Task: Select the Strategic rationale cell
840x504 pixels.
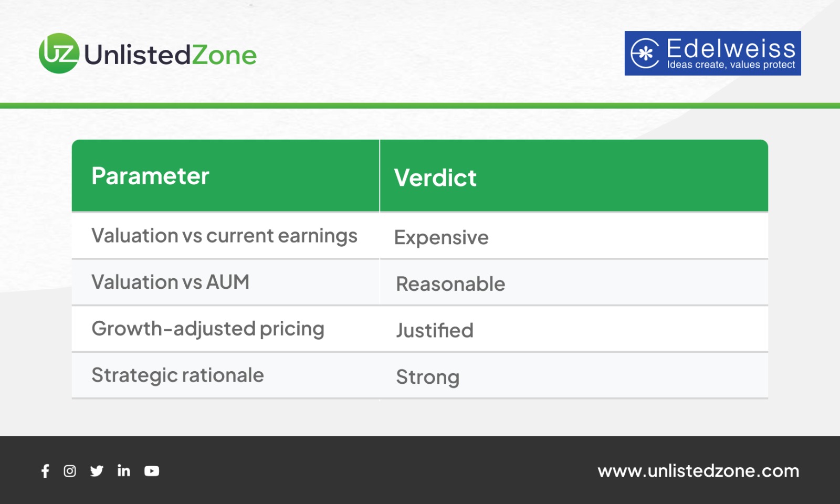Action: tap(177, 375)
